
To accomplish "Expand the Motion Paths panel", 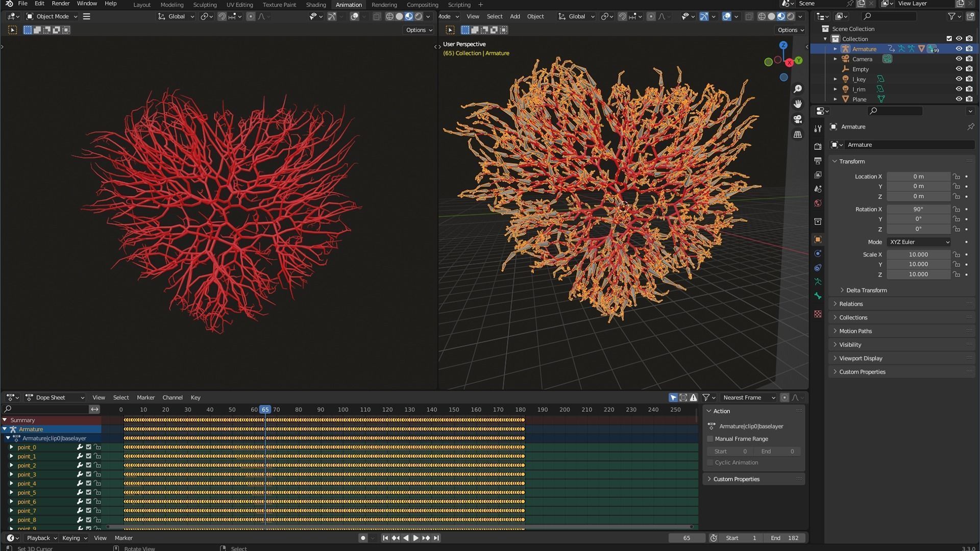I will click(855, 331).
